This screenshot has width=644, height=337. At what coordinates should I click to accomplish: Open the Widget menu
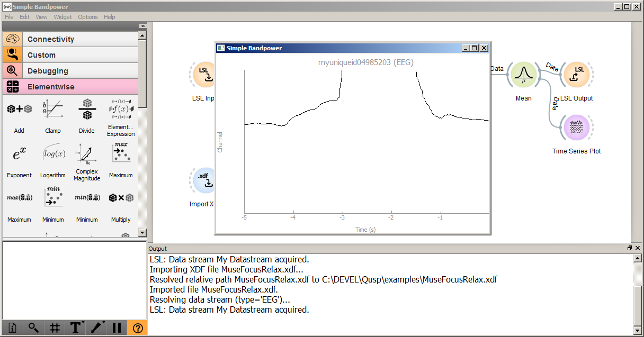[x=62, y=17]
